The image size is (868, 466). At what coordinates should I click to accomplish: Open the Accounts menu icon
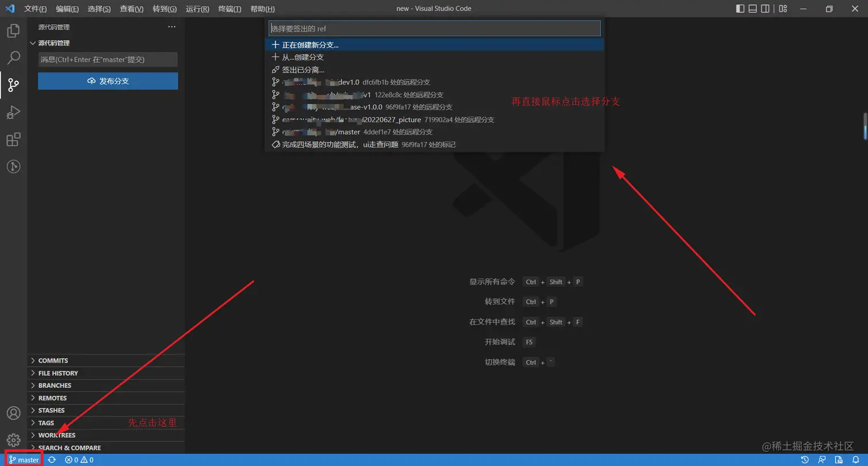13,413
